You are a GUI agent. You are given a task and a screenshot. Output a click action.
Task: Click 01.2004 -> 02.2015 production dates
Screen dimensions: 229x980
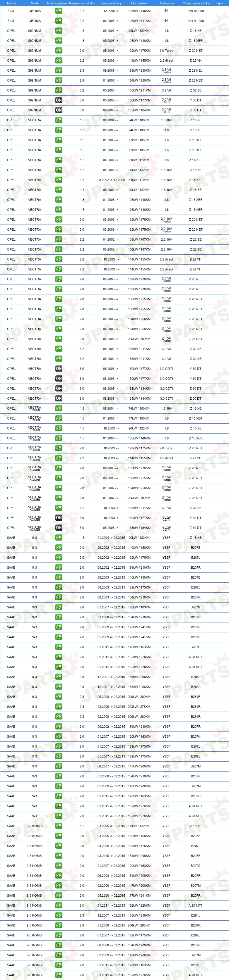click(111, 538)
